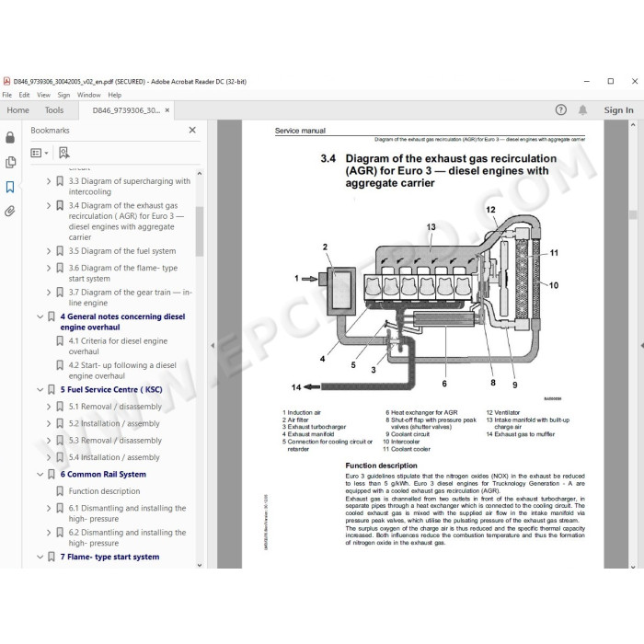644x644 pixels.
Task: Click the security lock icon in sidebar
Action: coord(10,137)
